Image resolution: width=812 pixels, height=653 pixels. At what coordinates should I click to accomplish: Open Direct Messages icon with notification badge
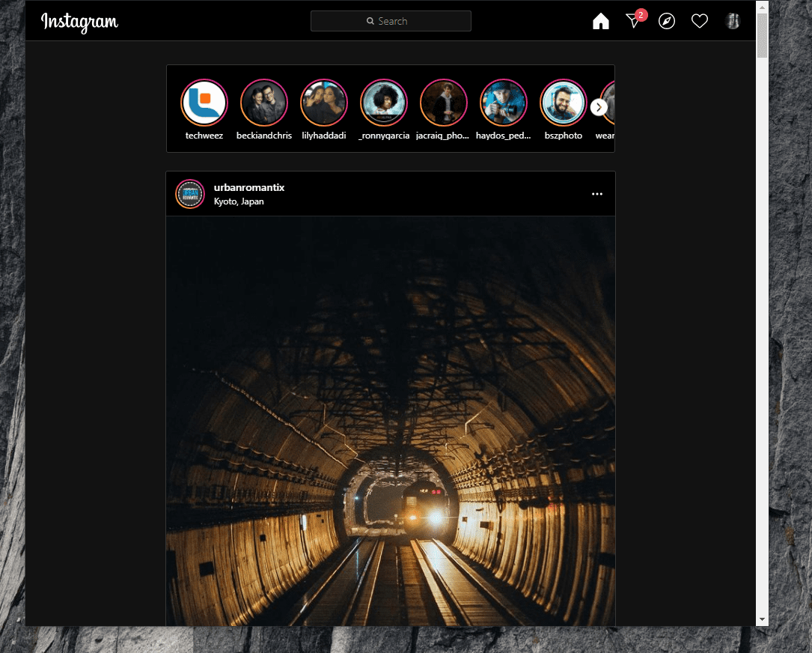click(x=633, y=22)
